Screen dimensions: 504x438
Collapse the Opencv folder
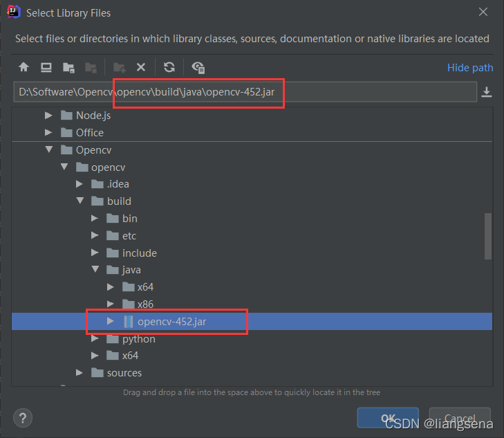[x=49, y=149]
